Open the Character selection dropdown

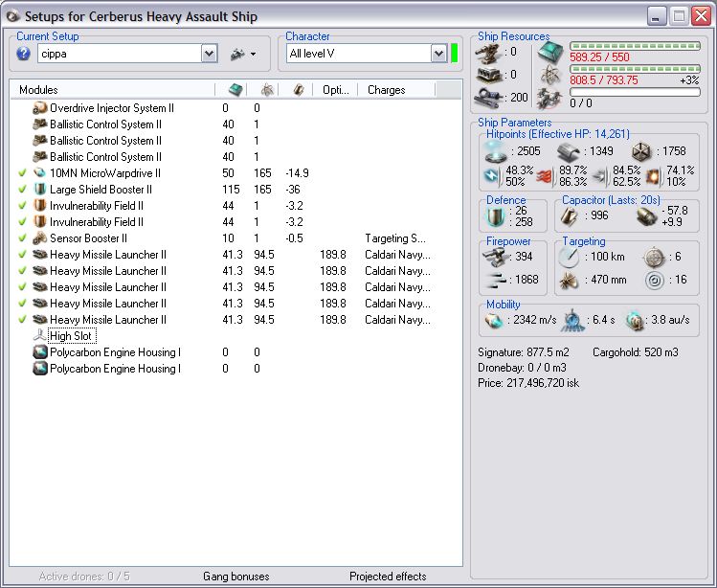[439, 55]
